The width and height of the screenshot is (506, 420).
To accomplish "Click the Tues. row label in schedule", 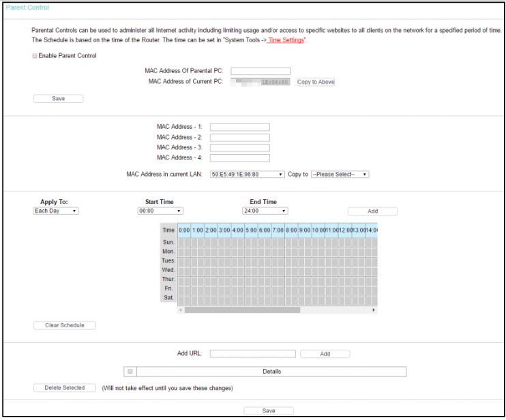I will tap(168, 260).
